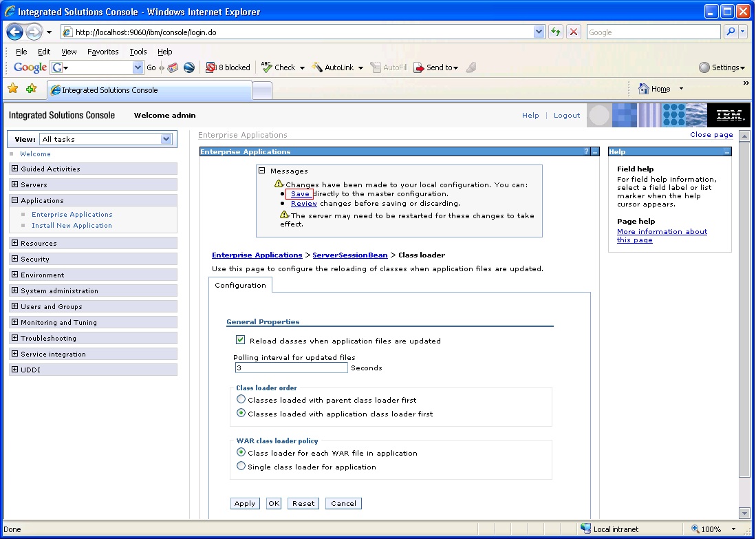Click the Favorites star icon
Image resolution: width=756 pixels, height=541 pixels.
[x=13, y=89]
